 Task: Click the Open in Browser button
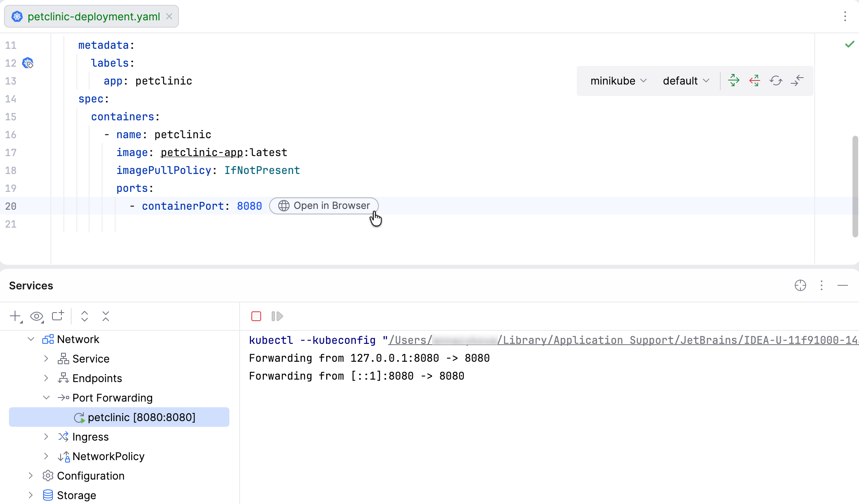[x=324, y=206]
